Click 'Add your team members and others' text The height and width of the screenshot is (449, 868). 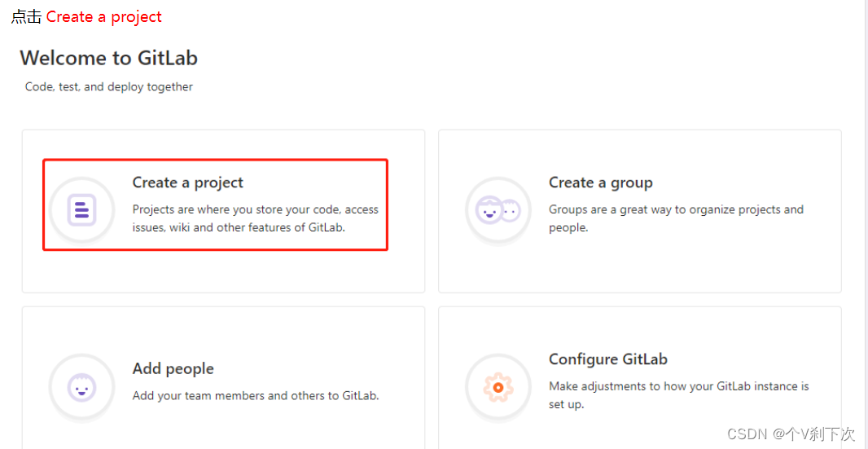click(x=255, y=396)
